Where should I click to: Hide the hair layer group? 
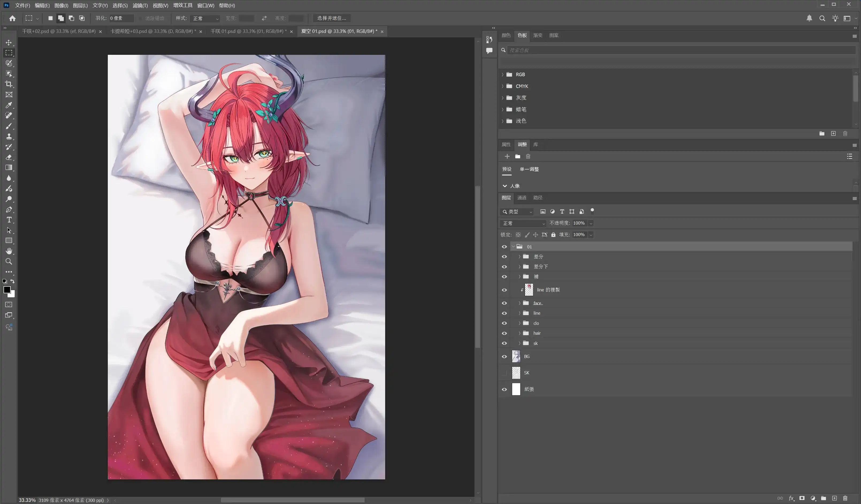point(504,333)
